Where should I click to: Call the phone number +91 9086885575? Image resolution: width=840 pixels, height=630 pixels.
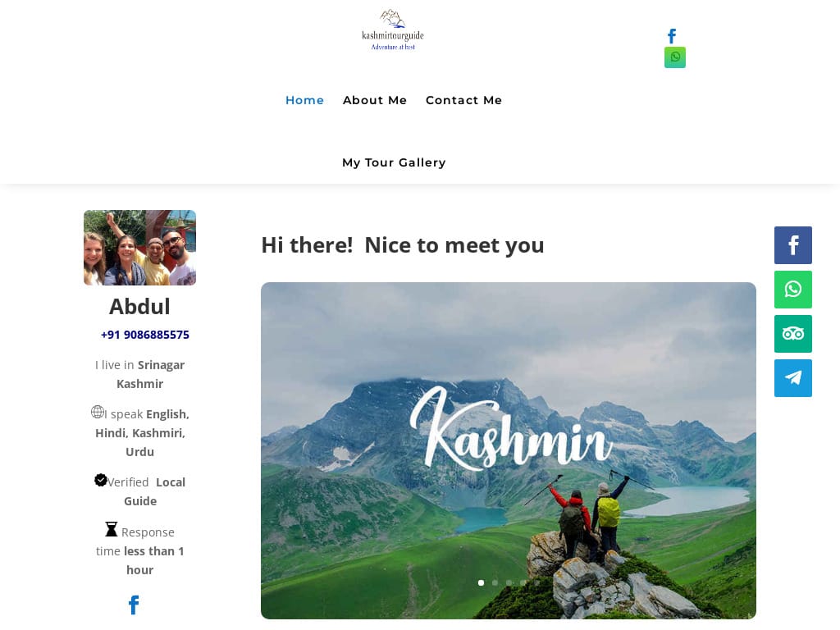(x=145, y=335)
